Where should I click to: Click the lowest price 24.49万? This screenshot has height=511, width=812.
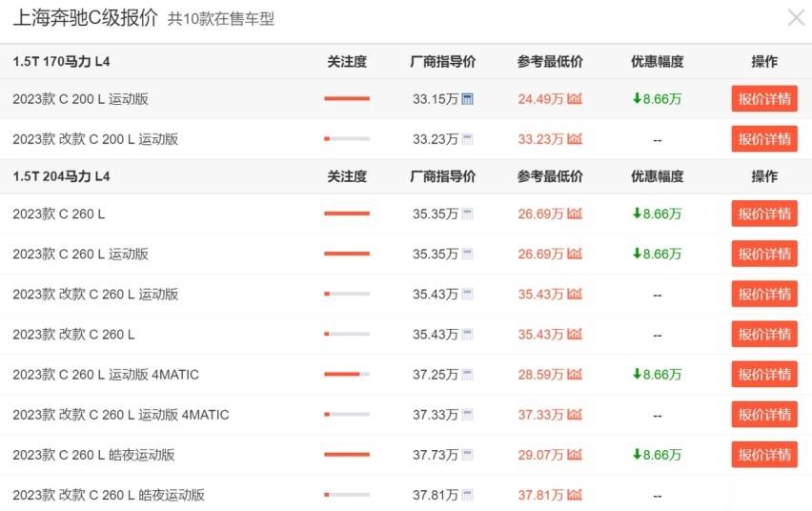[540, 99]
